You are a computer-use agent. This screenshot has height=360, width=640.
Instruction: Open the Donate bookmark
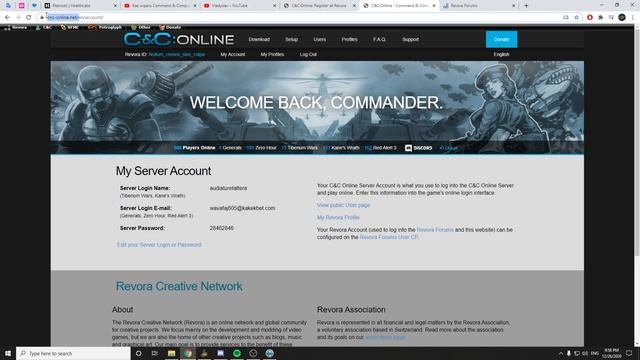click(170, 27)
